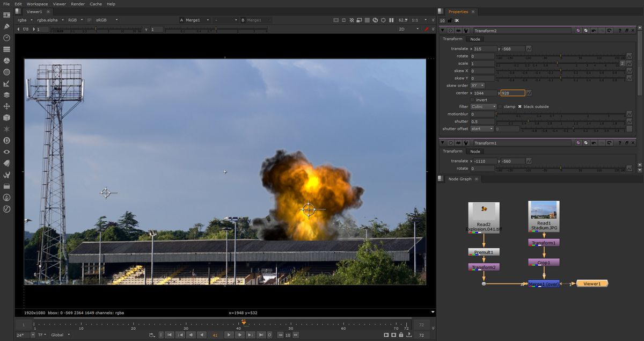This screenshot has height=341, width=644.
Task: Click the undo arrow in Transform2 properties
Action: coord(594,31)
